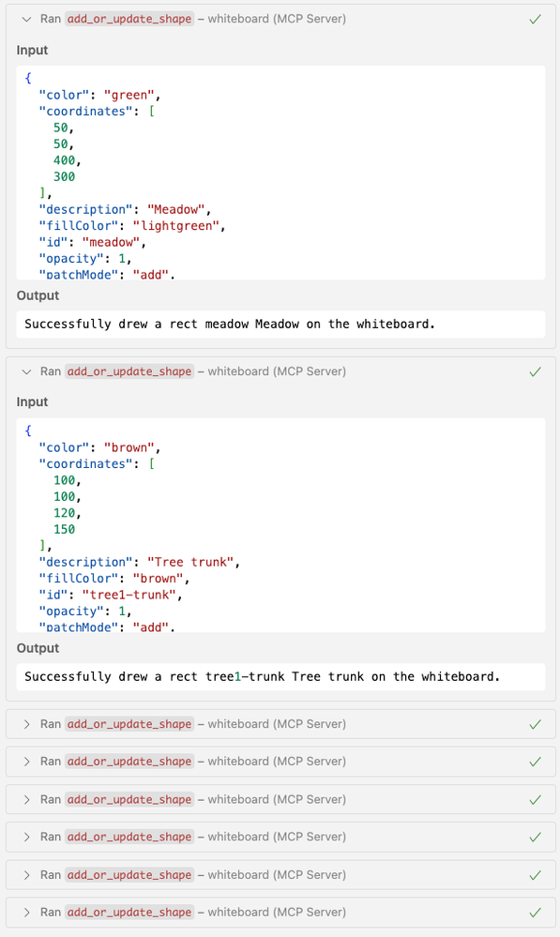Click the checkmark on the last tool call row
The image size is (560, 937).
tap(535, 913)
